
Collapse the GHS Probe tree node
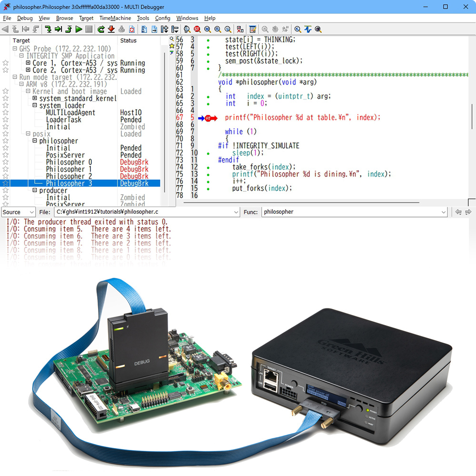point(15,49)
